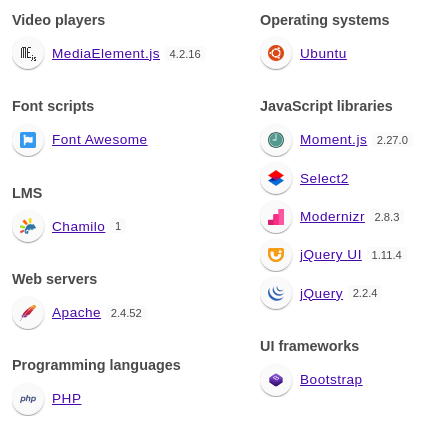Click the Apache feather icon

(x=28, y=313)
